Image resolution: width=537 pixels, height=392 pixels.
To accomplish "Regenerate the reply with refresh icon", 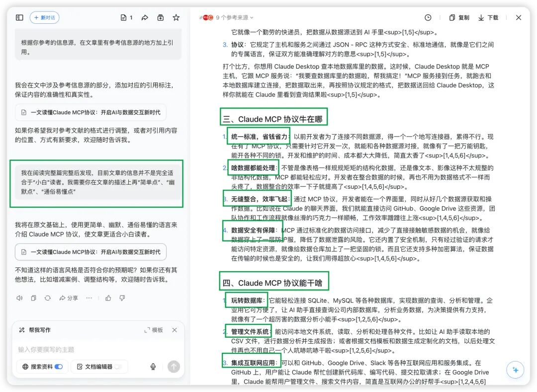I will pyautogui.click(x=48, y=298).
